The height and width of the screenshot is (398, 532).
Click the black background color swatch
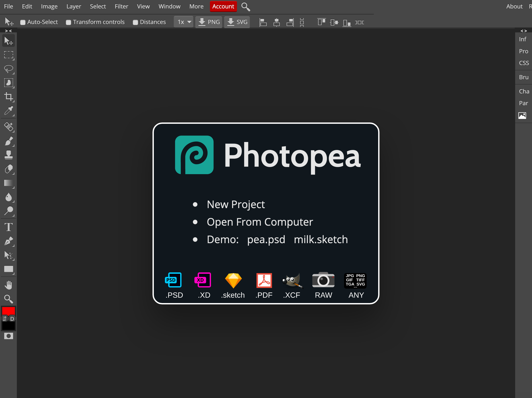[8, 326]
